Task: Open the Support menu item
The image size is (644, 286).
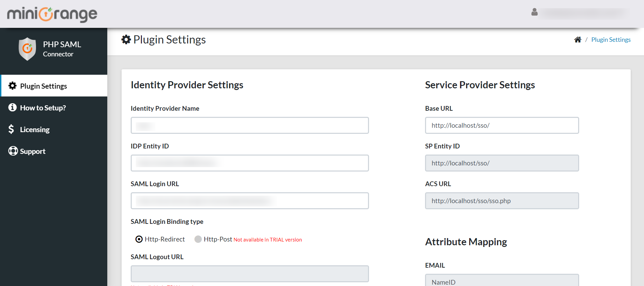Action: coord(54,151)
